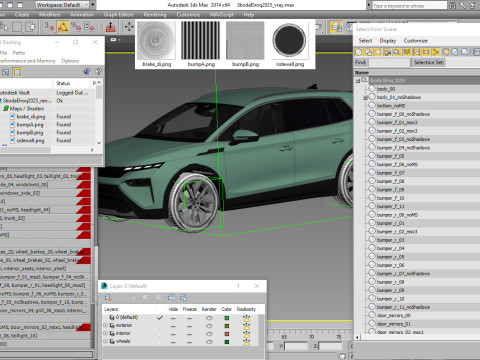Toggle Display Bones filter in Select From Scene

[436, 52]
